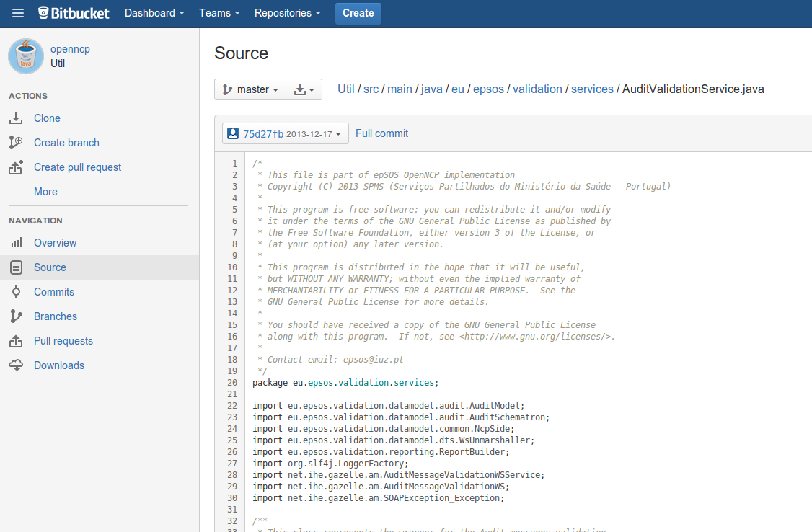The image size is (812, 532).
Task: Go to Downloads in navigation
Action: tap(59, 365)
